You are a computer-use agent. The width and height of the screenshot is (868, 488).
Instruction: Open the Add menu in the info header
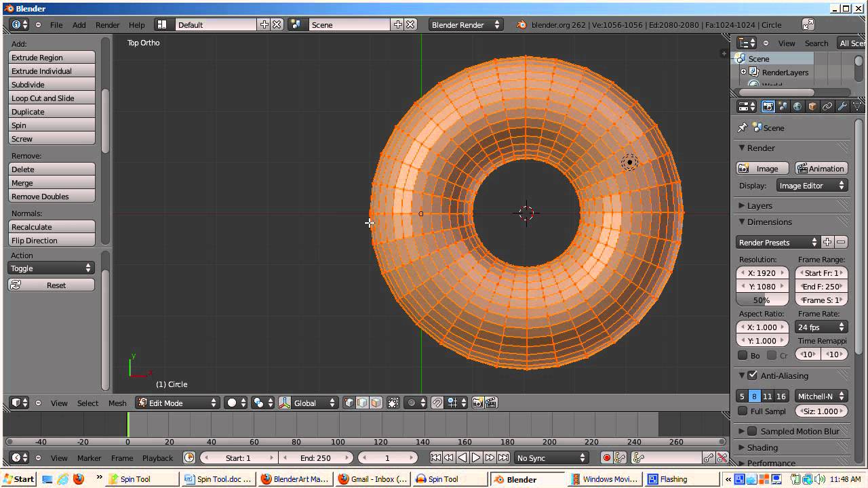(x=79, y=24)
